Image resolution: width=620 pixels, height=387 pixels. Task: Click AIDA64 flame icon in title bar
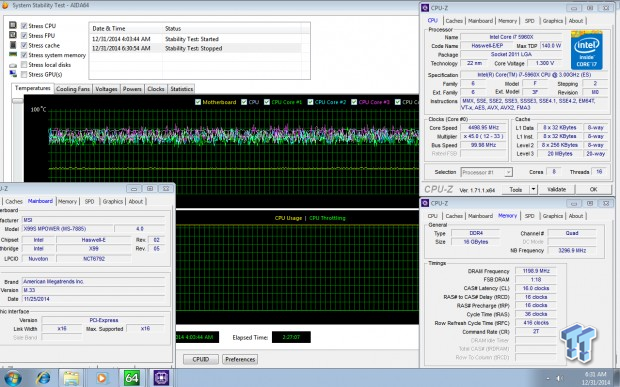(x=5, y=6)
